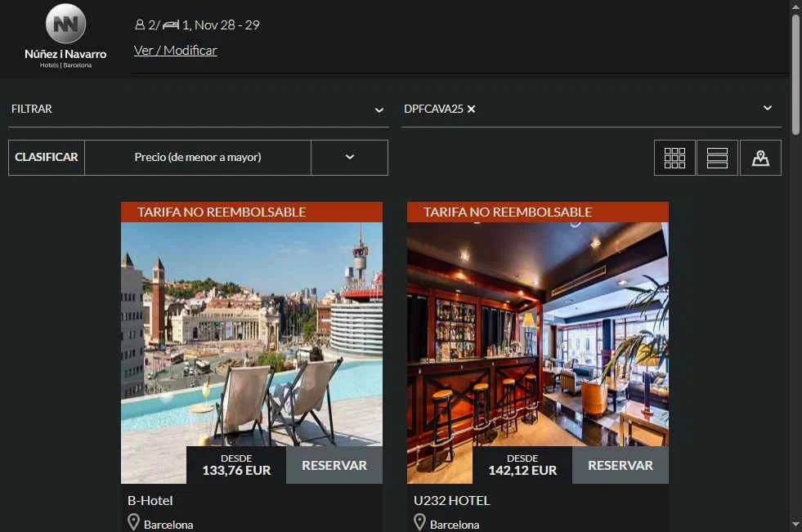Open Ver / Modificar search link
The height and width of the screenshot is (532, 802).
pos(176,51)
